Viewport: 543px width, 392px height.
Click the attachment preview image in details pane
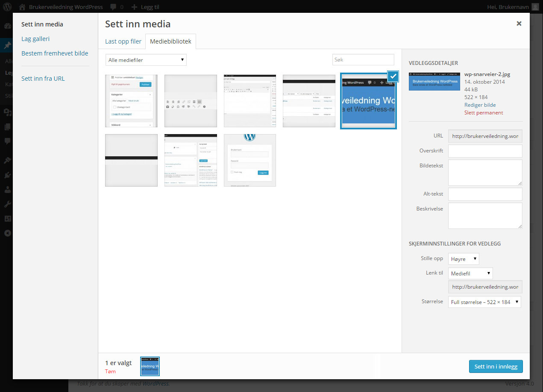[x=434, y=81]
